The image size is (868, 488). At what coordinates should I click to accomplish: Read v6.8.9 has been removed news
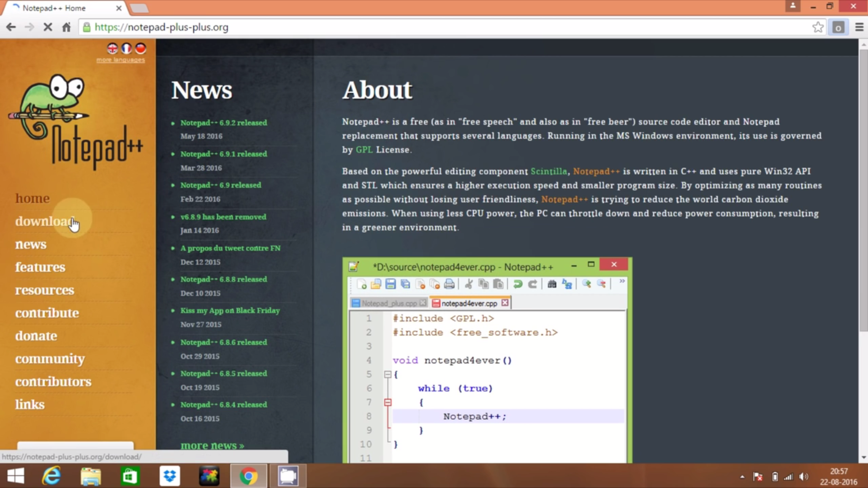223,217
